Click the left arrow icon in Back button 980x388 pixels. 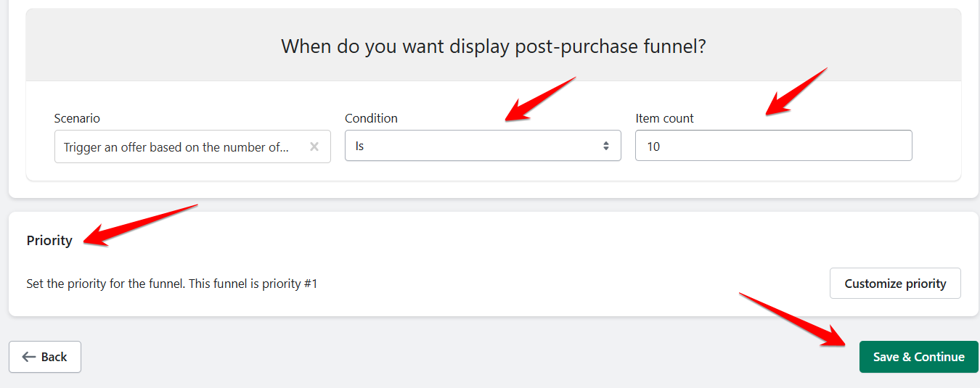(29, 357)
